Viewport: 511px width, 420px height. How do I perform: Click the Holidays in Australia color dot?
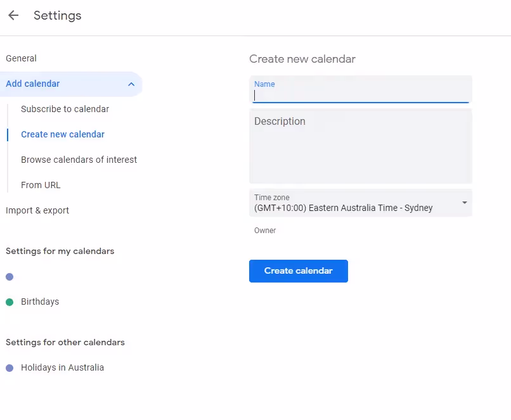pos(10,368)
